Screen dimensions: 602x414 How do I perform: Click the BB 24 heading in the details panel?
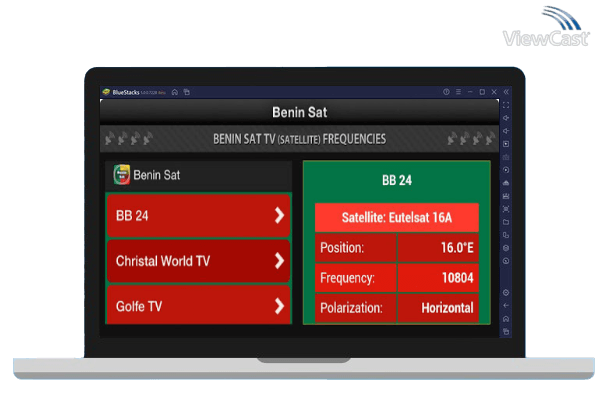(397, 180)
